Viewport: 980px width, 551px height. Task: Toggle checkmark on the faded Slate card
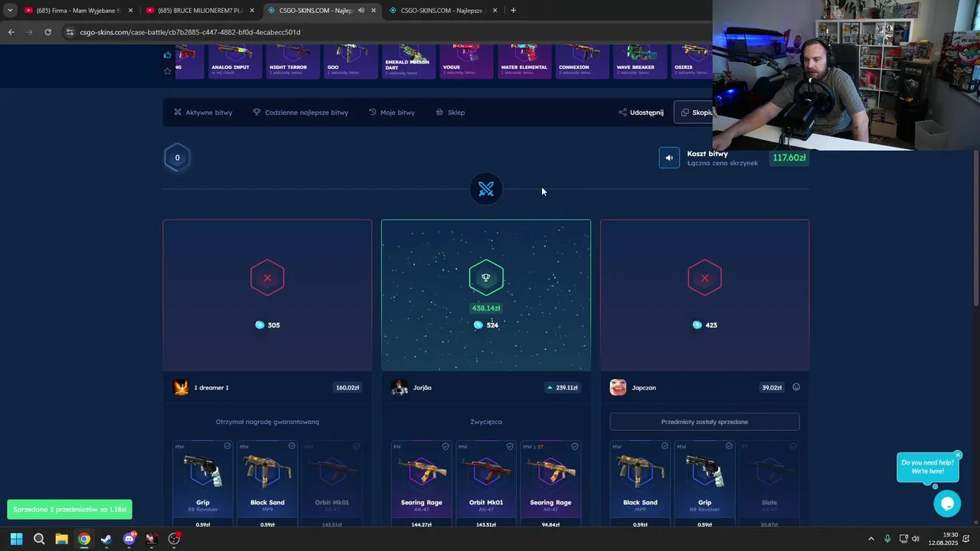tap(793, 446)
